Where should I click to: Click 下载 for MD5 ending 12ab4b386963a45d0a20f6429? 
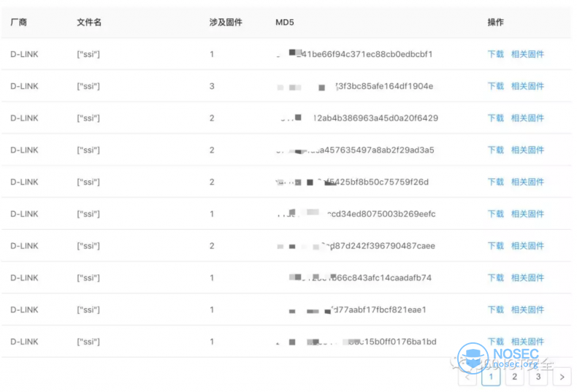click(495, 118)
